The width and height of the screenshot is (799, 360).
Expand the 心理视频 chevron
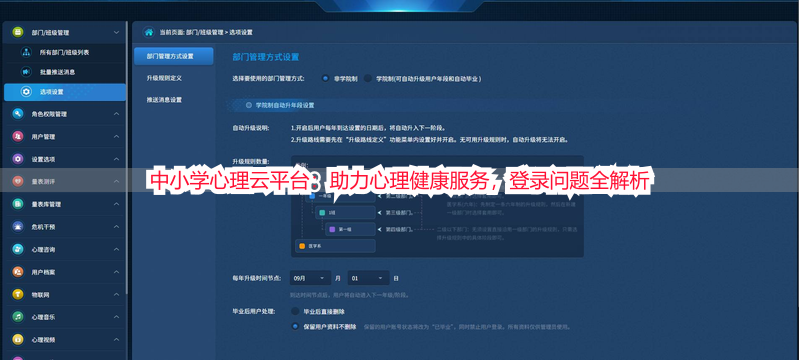coord(117,339)
